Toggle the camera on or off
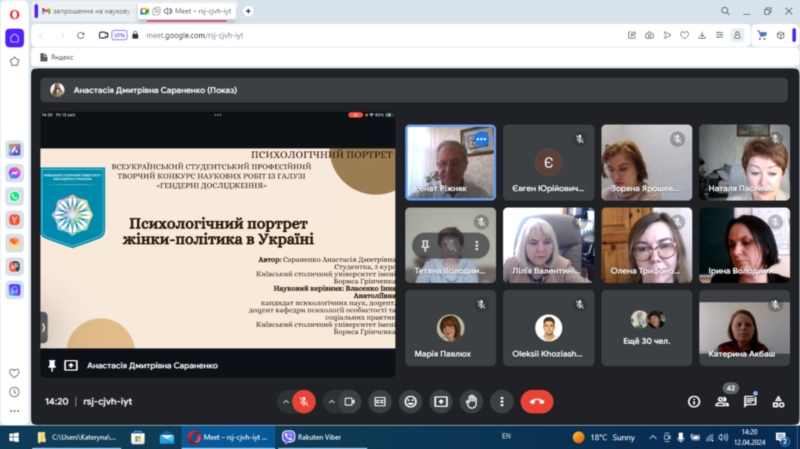Viewport: 800px width, 449px height. point(350,401)
